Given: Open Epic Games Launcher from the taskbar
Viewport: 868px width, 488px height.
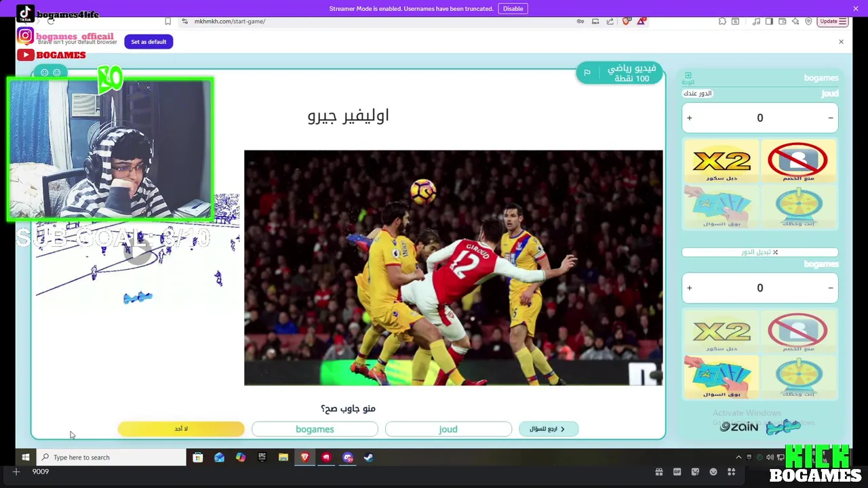Looking at the screenshot, I should click(x=262, y=457).
